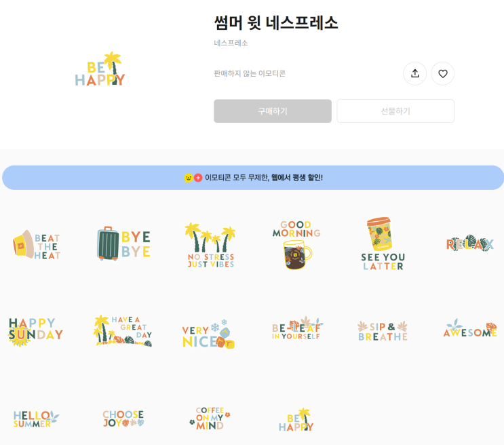Click the 선물하기 gift button
The image size is (504, 445).
(395, 111)
